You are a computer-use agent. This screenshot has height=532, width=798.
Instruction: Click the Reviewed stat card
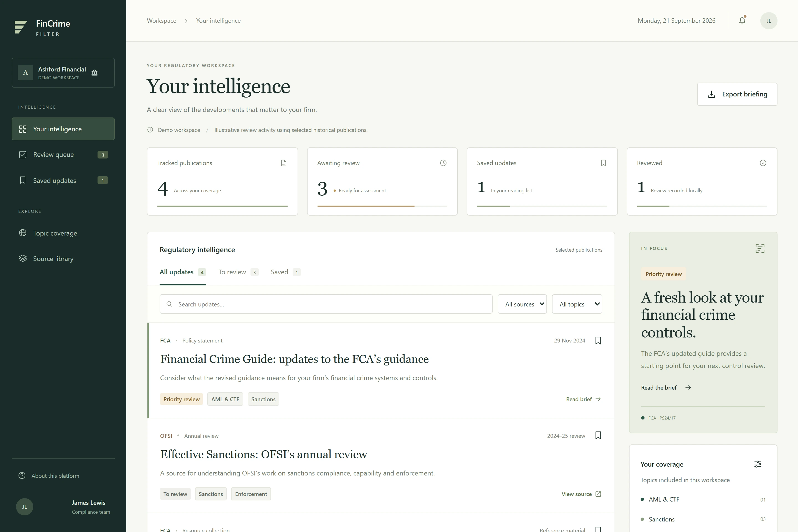tap(702, 181)
